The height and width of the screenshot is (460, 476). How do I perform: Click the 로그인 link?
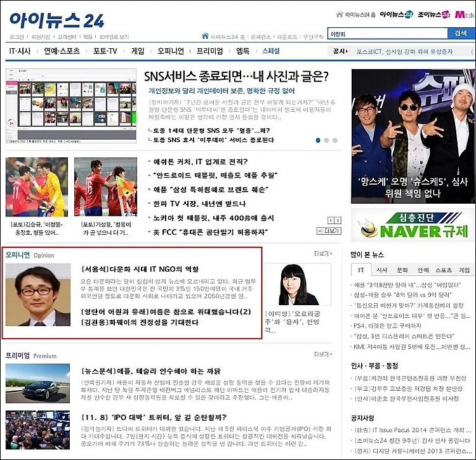(17, 37)
